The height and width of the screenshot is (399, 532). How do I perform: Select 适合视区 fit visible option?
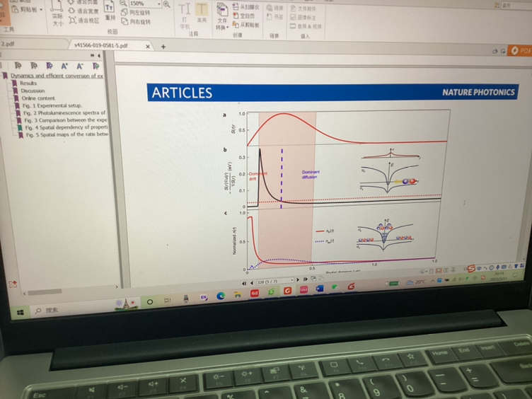(83, 21)
